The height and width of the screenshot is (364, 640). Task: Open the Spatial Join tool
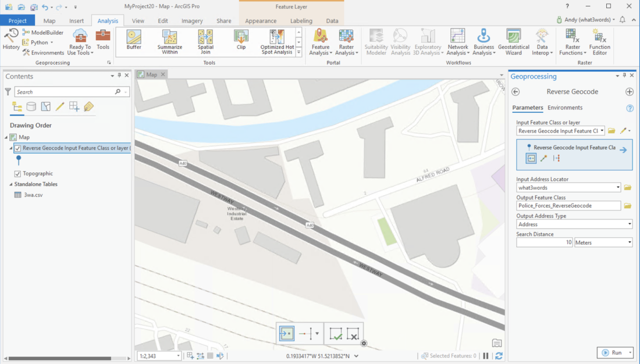click(x=205, y=42)
